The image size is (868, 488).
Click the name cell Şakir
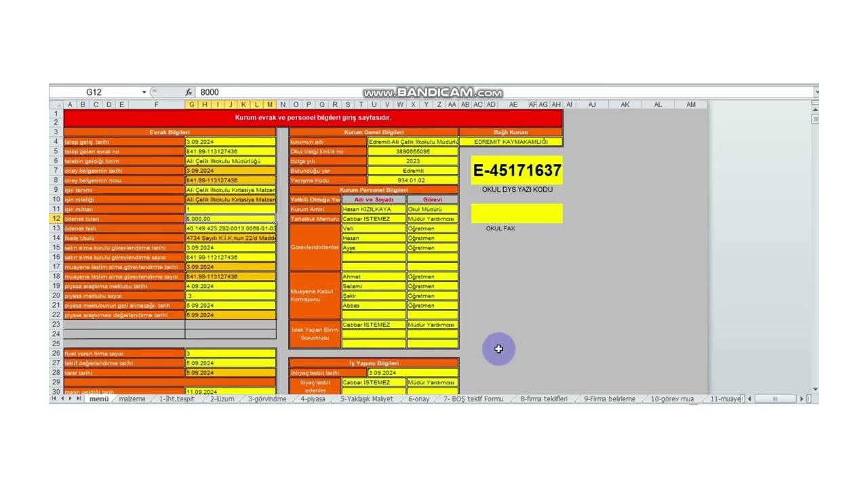[x=374, y=296]
